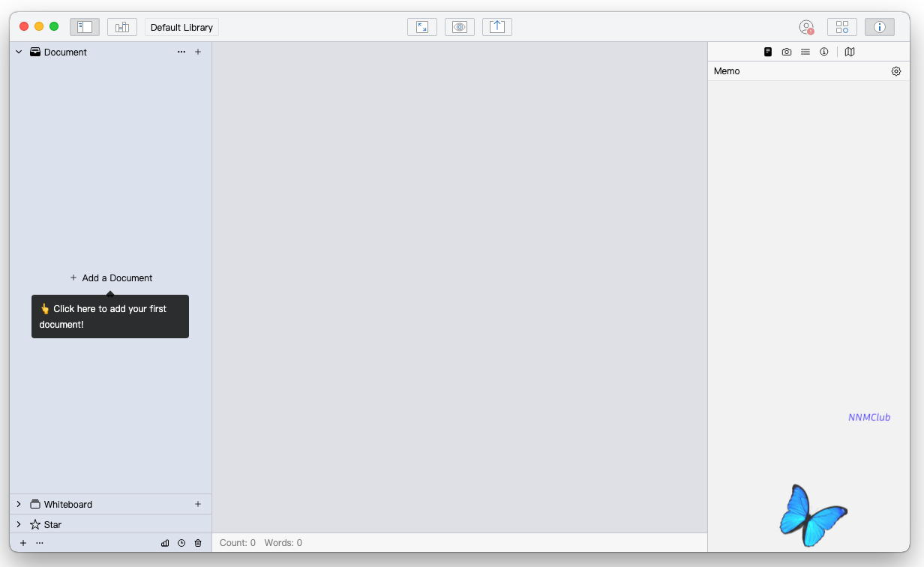Toggle the info inspector panel button
Screen dimensions: 924x567
(880, 27)
